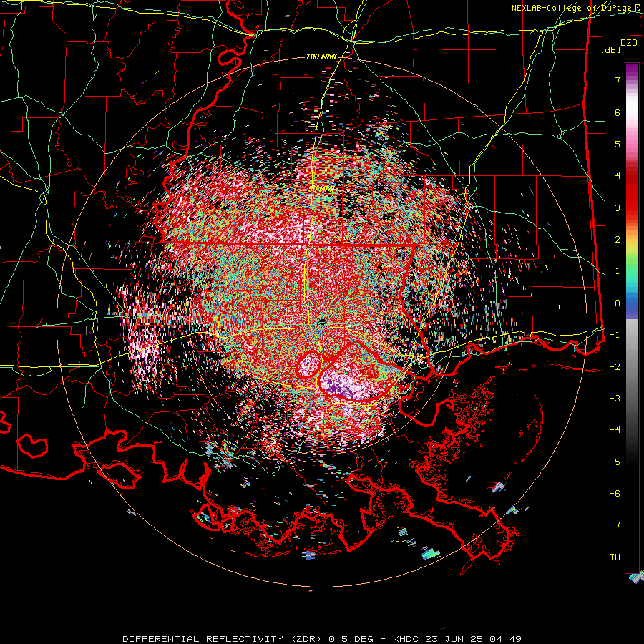Click the 23 JUN 25 04:49 timestamp
644x644 pixels.
474,639
